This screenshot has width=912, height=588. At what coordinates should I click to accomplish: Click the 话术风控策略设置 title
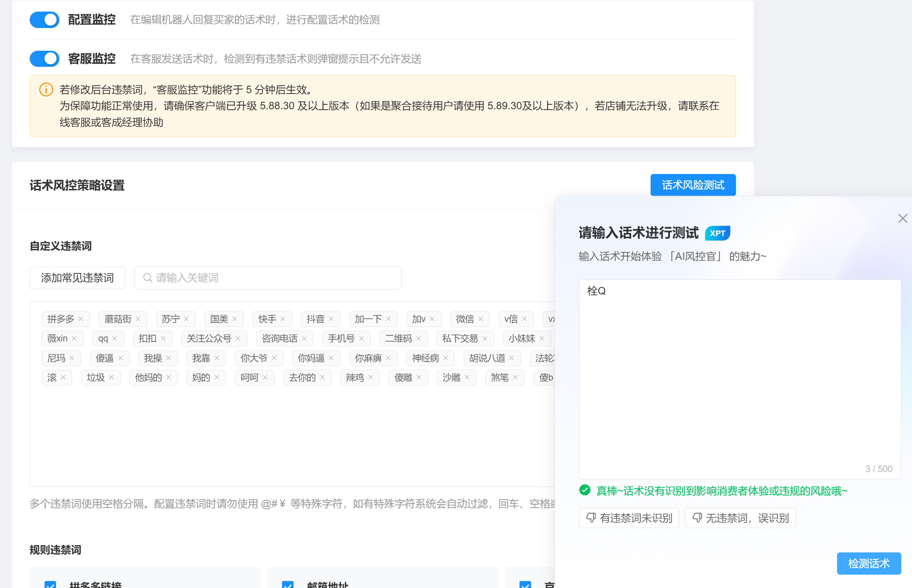pos(77,185)
